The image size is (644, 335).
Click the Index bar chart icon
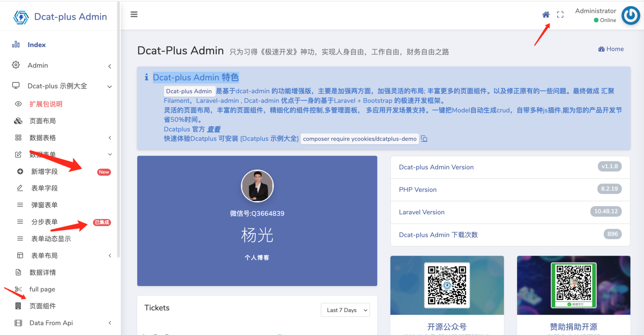click(16, 44)
